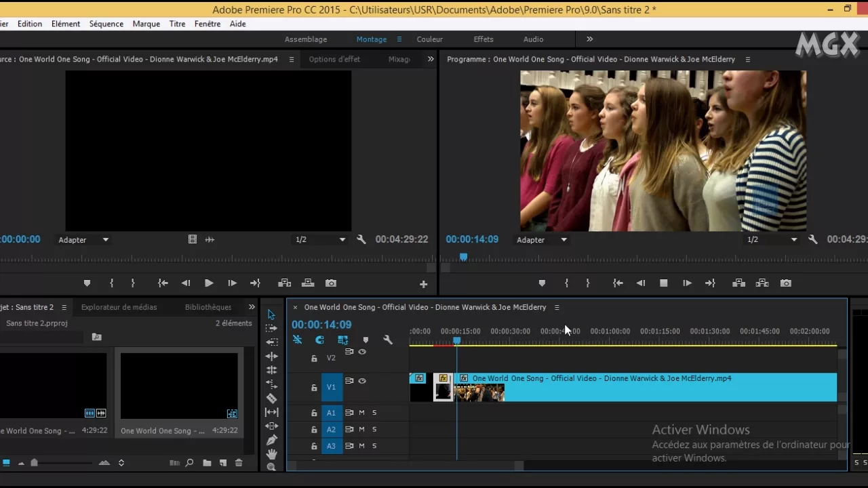Expand hidden Source panel tabs chevron
The image size is (868, 488).
point(431,59)
